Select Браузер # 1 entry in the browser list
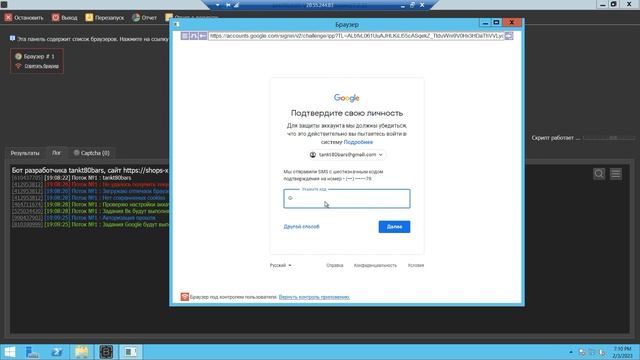 [x=35, y=56]
